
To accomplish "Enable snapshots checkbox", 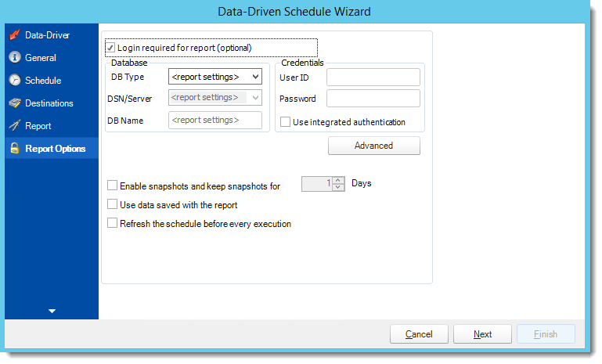I will coord(112,186).
